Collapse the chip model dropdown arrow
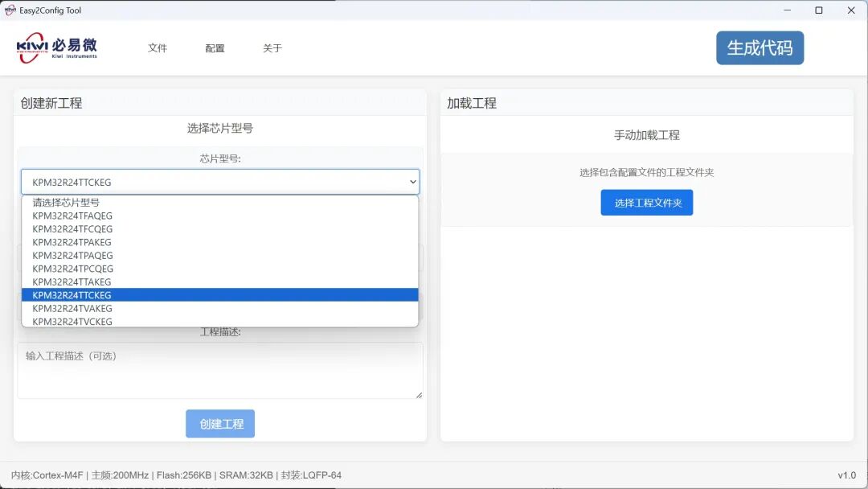This screenshot has height=489, width=868. point(412,182)
